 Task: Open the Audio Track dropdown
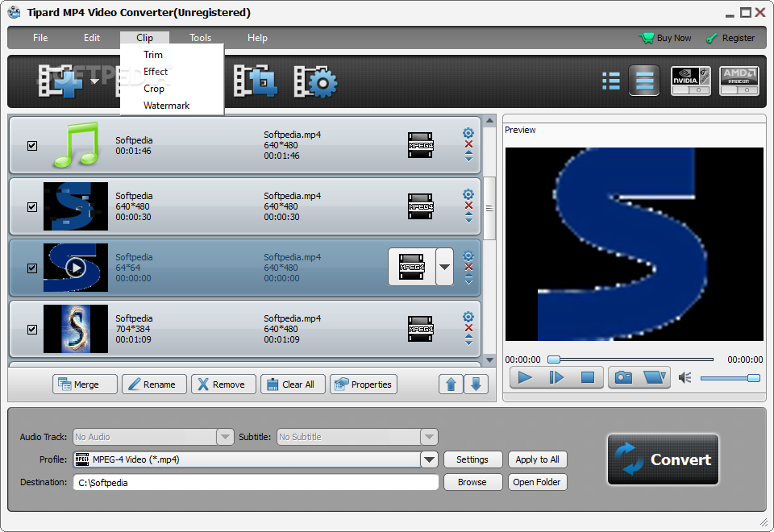click(x=225, y=437)
